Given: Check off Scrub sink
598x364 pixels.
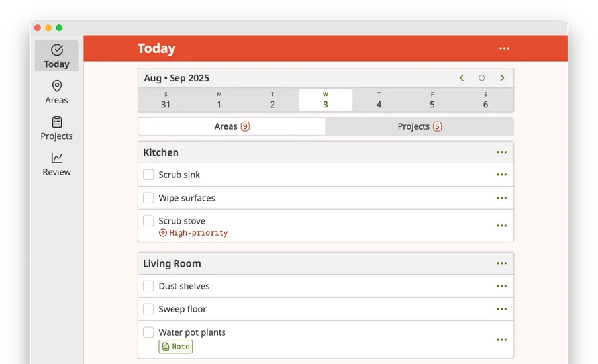Looking at the screenshot, I should [148, 175].
